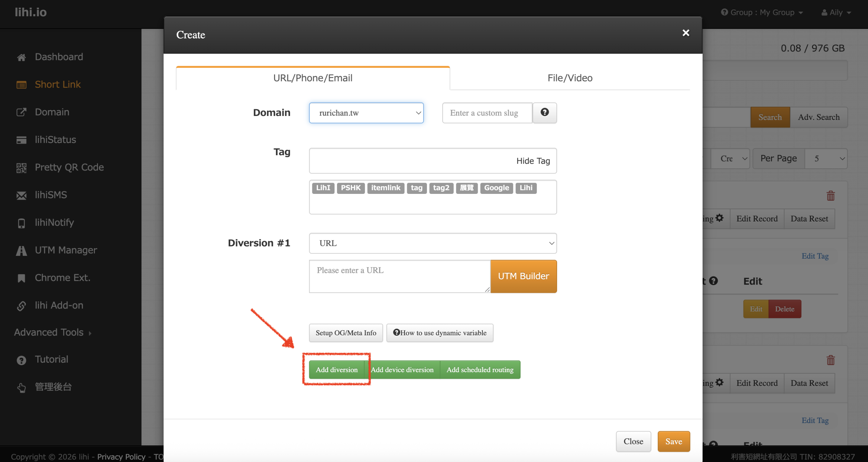The height and width of the screenshot is (462, 868).
Task: Click the Chrome Ext. bookmark icon
Action: tap(21, 278)
